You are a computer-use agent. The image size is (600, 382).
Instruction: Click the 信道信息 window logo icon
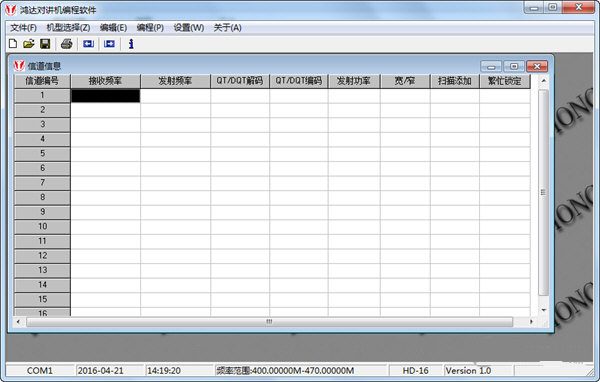pos(19,66)
